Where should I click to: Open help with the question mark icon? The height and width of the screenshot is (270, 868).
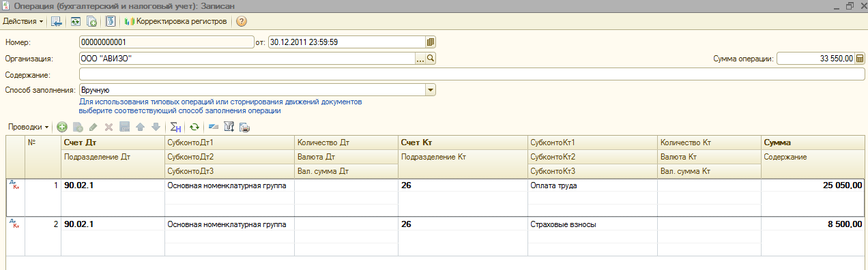pos(241,21)
